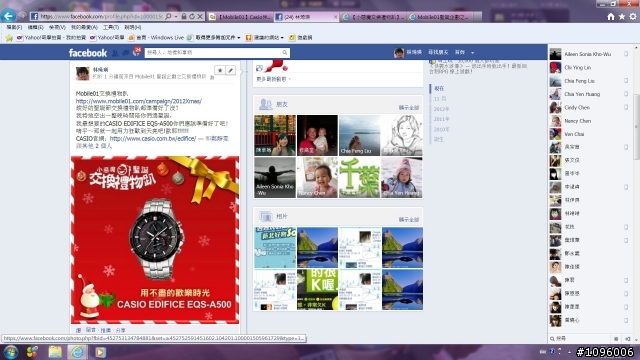Click the chat search field at bottom
This screenshot has width=640, height=360.
tap(580, 339)
